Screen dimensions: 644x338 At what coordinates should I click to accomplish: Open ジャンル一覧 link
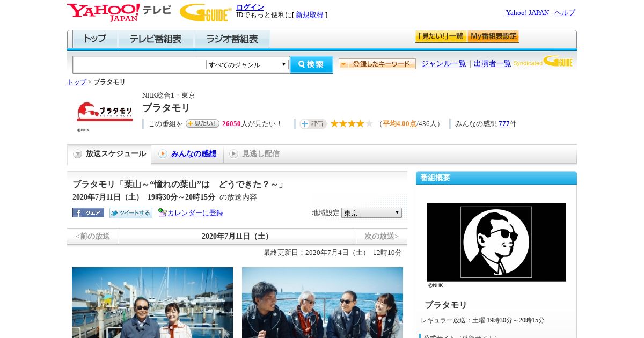[x=444, y=63]
